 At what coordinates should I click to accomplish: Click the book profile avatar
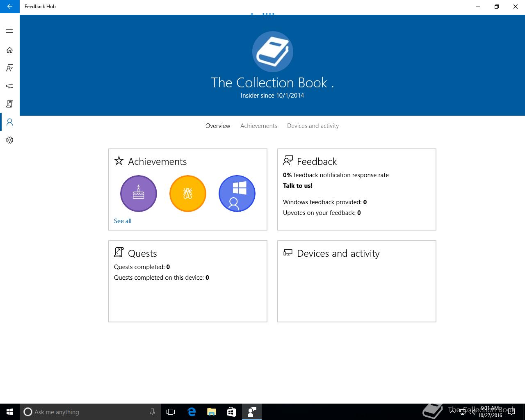click(x=272, y=52)
